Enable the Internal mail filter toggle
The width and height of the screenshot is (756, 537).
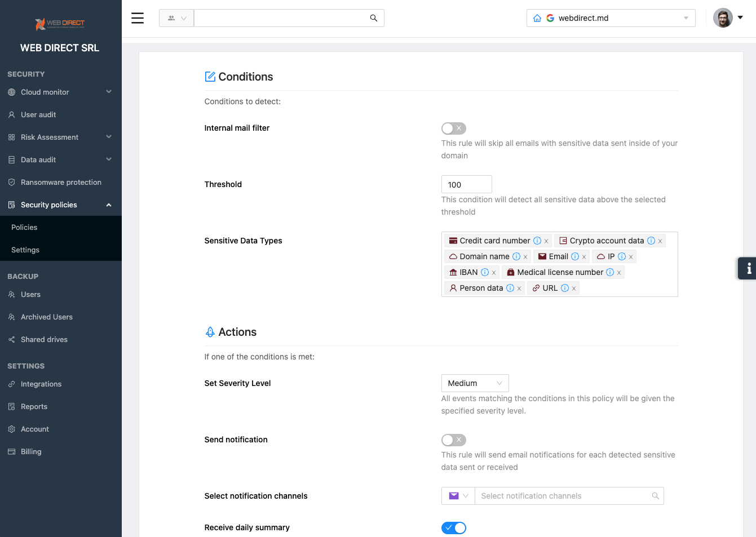tap(453, 128)
